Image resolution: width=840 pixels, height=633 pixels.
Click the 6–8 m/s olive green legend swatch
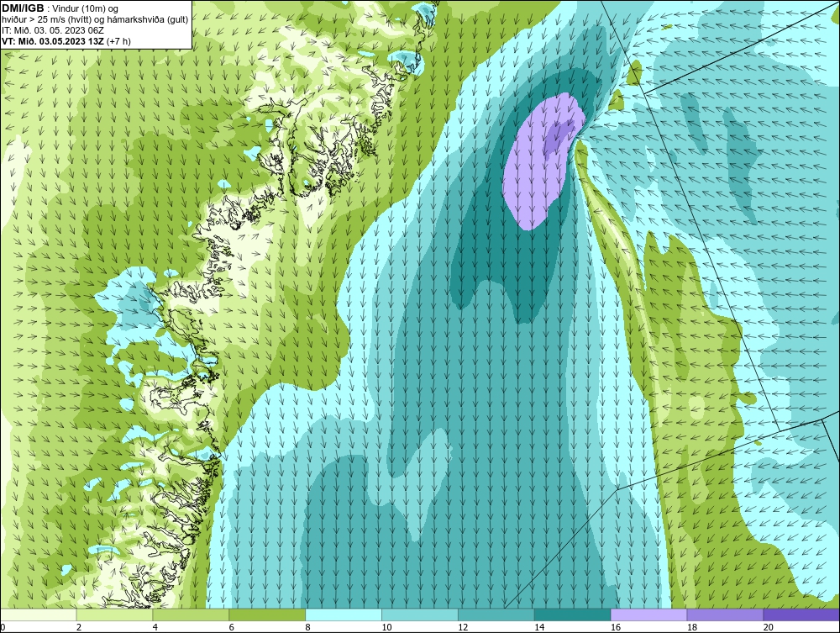267,615
